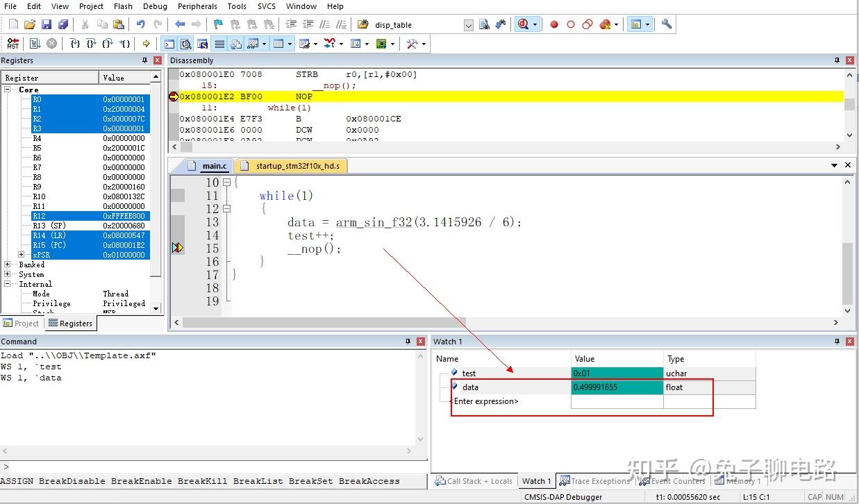
Task: Start/Stop debug session icon
Action: tap(523, 24)
